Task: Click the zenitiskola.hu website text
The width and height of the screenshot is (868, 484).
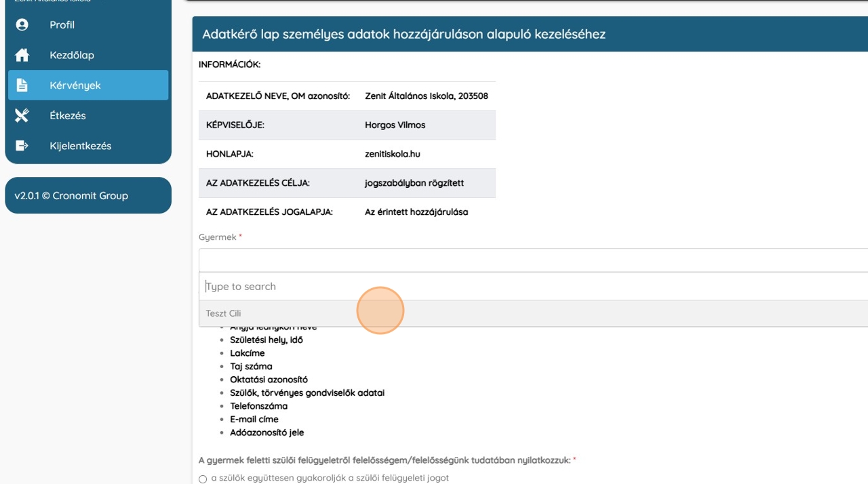Action: point(393,154)
